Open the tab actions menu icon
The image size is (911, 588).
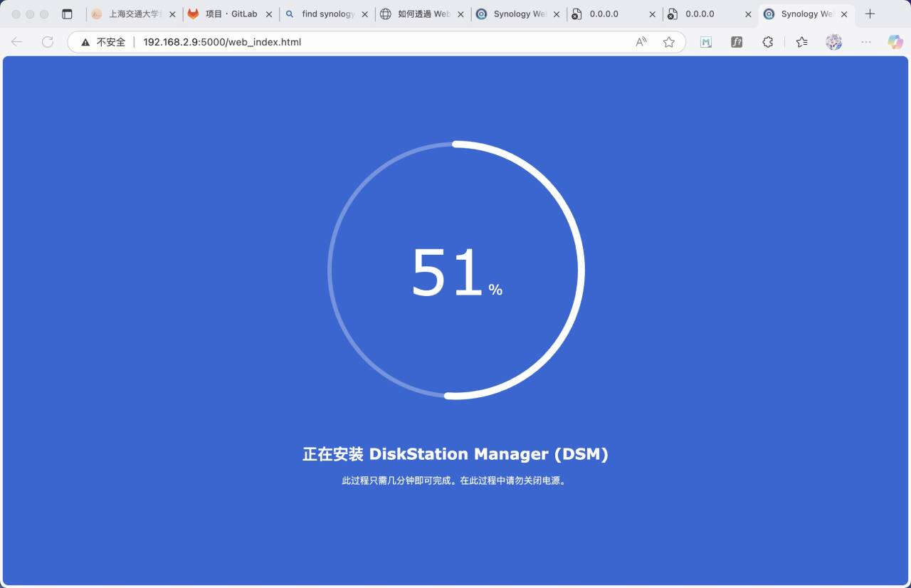pos(67,14)
